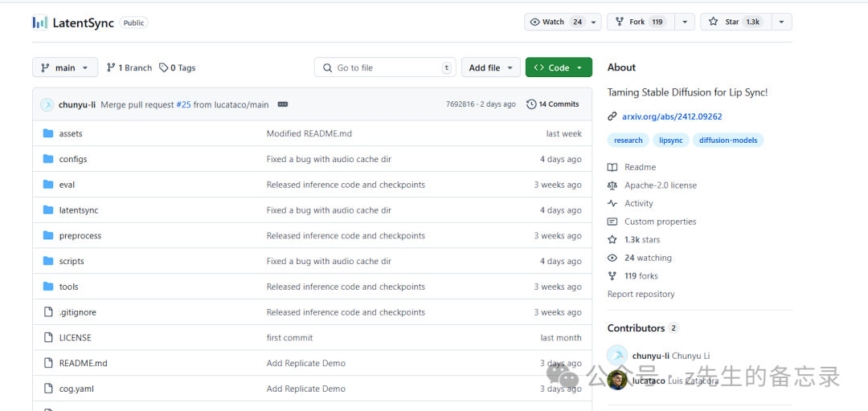
Task: Expand the Star lists dropdown arrow
Action: tap(782, 22)
